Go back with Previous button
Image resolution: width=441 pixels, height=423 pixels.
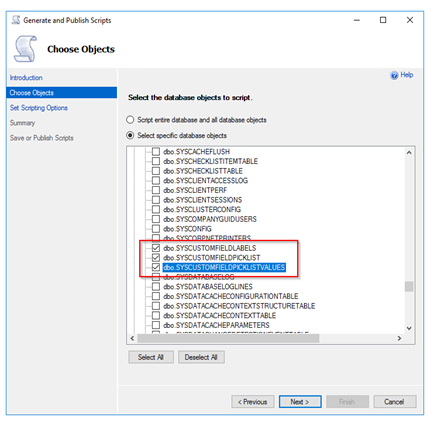click(253, 402)
